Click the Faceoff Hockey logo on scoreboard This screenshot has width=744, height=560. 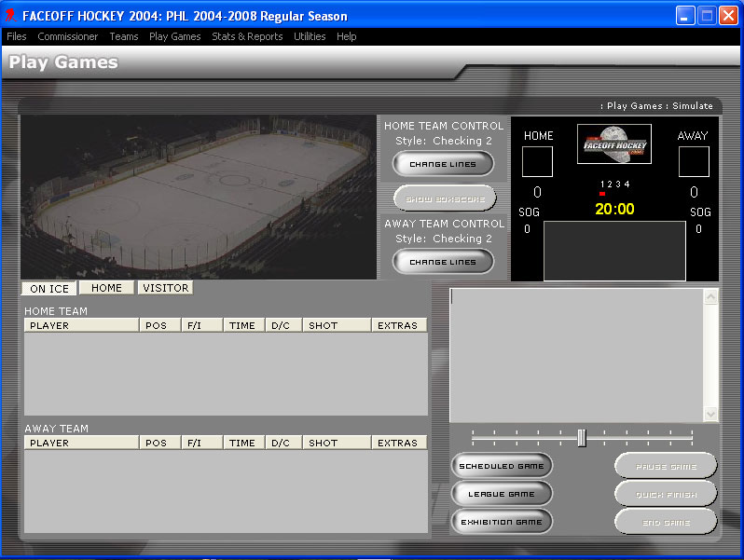614,144
